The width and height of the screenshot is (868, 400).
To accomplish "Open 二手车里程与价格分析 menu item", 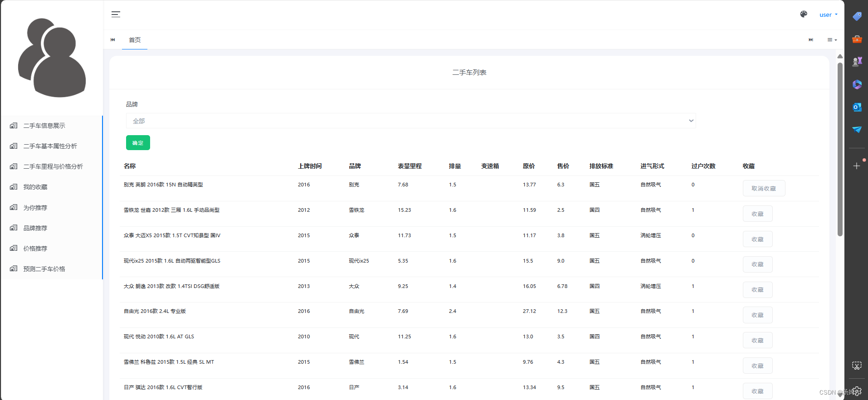I will 51,166.
